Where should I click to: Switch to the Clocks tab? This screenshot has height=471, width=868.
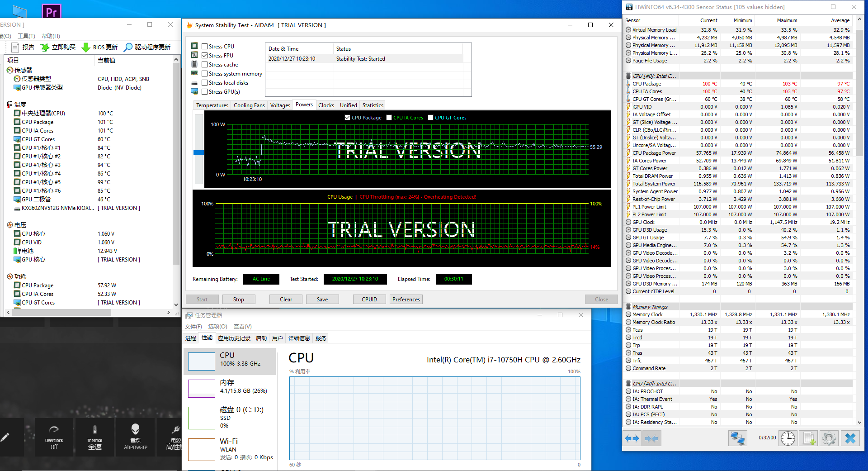click(326, 105)
